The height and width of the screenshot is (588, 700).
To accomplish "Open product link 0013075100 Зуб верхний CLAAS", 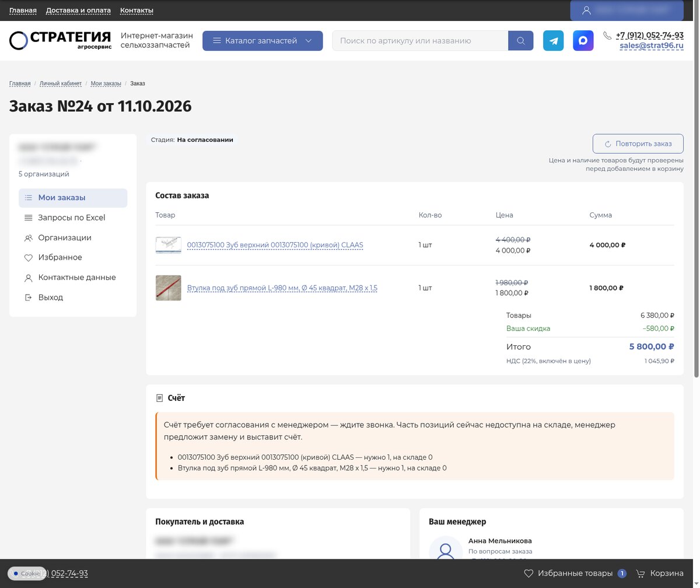I will click(275, 245).
